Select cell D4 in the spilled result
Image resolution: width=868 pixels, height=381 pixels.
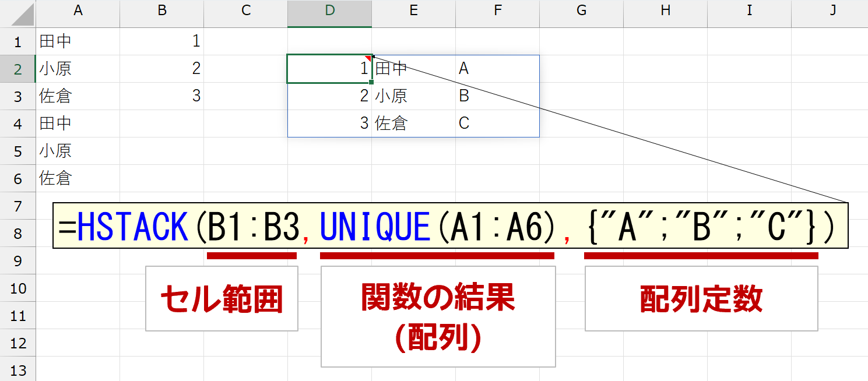(329, 124)
